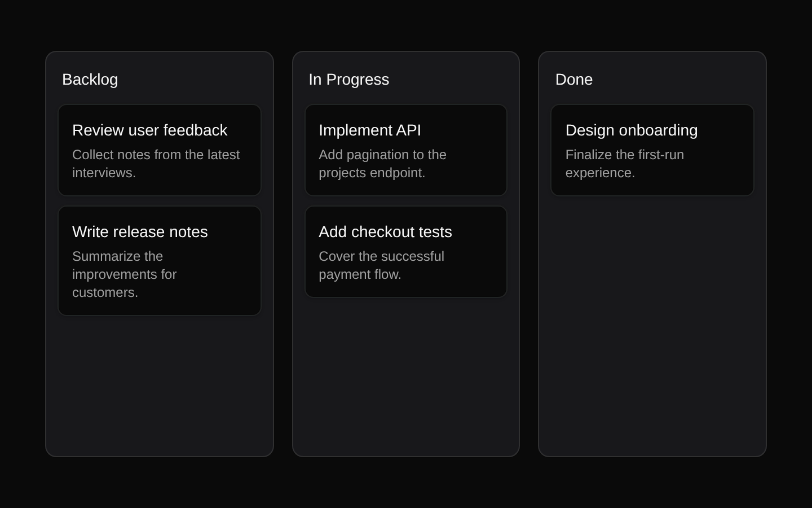Click the Backlog column heading
Screen dimensions: 812x508
pos(90,80)
